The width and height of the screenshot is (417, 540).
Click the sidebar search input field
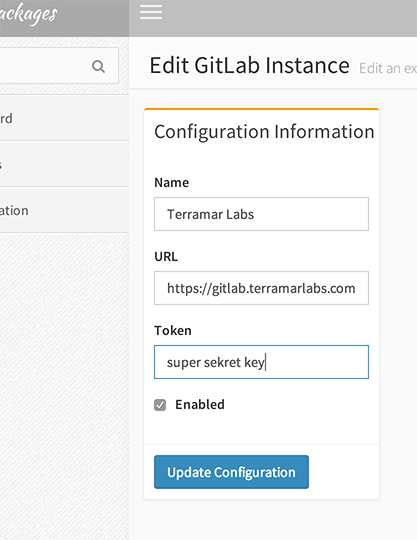[x=59, y=65]
